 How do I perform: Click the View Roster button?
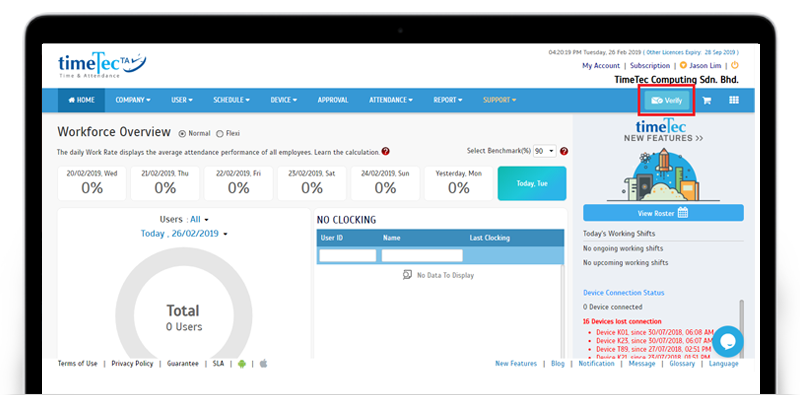coord(663,213)
